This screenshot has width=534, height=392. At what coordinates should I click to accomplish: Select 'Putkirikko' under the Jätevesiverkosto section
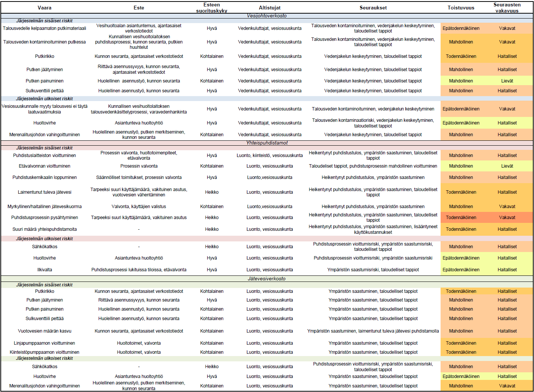[45, 291]
